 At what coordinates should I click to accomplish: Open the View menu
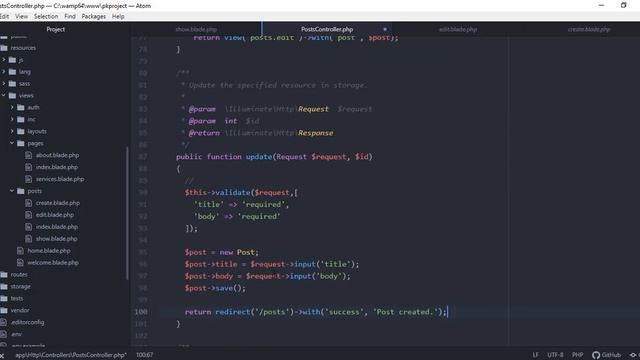pos(21,16)
